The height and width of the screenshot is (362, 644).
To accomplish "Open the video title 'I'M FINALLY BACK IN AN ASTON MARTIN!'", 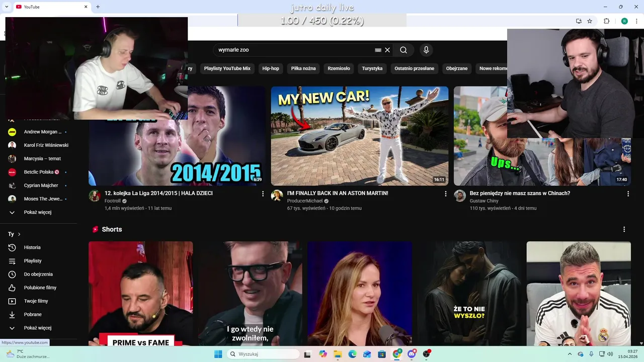I will (x=338, y=193).
